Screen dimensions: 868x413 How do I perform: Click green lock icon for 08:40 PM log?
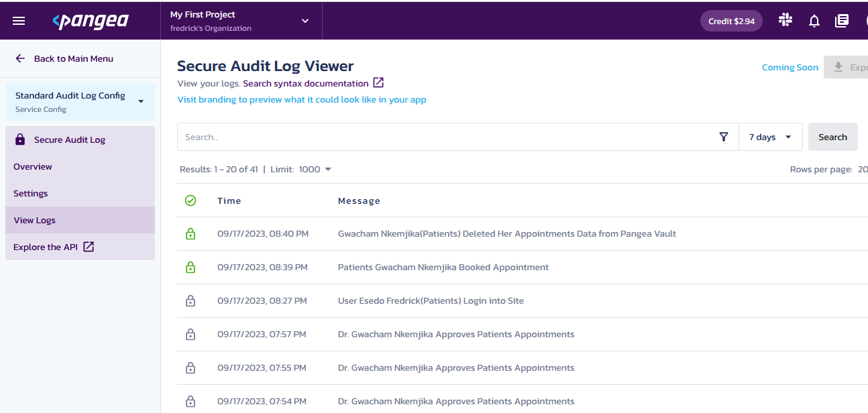click(191, 234)
